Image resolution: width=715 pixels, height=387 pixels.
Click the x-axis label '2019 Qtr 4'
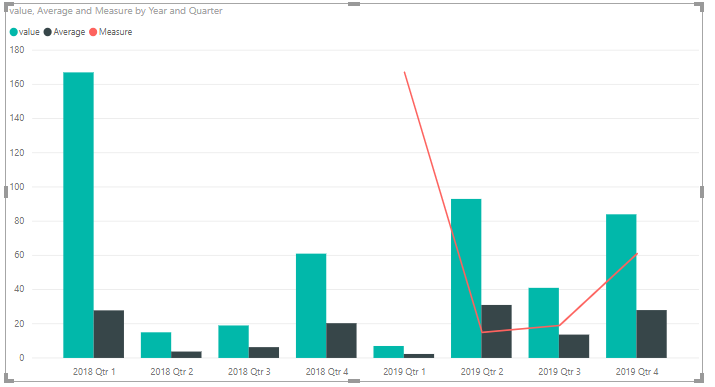(x=637, y=372)
